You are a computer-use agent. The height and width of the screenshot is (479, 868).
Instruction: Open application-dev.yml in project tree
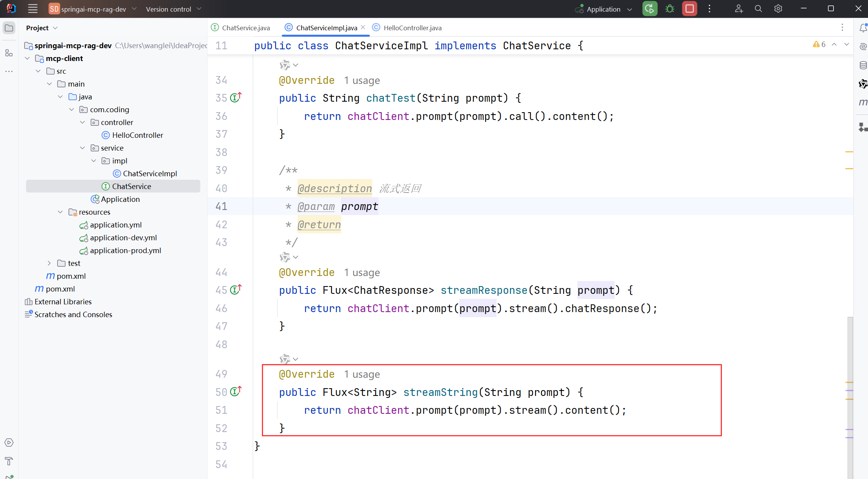coord(123,238)
